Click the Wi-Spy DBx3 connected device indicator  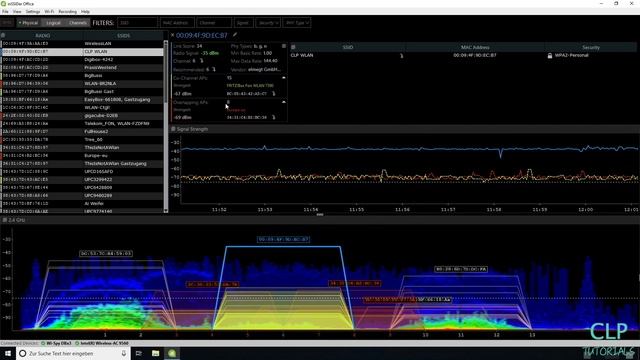(x=56, y=343)
